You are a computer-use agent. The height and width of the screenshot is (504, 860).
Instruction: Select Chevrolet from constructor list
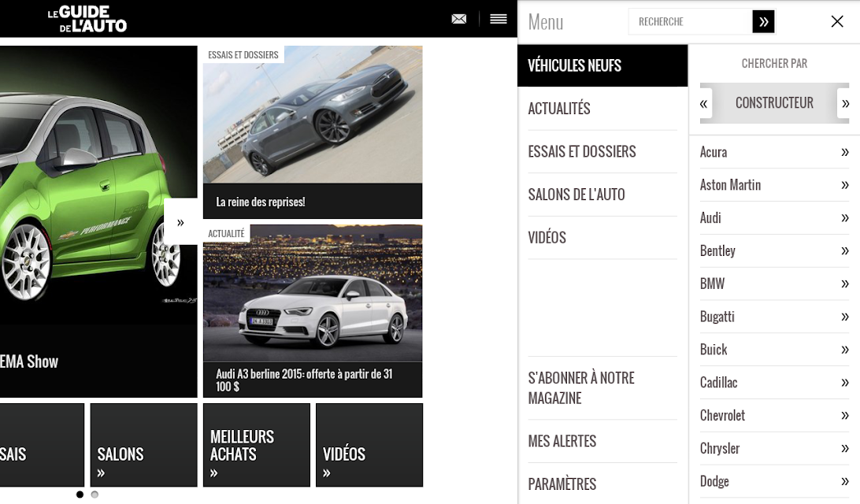[722, 415]
